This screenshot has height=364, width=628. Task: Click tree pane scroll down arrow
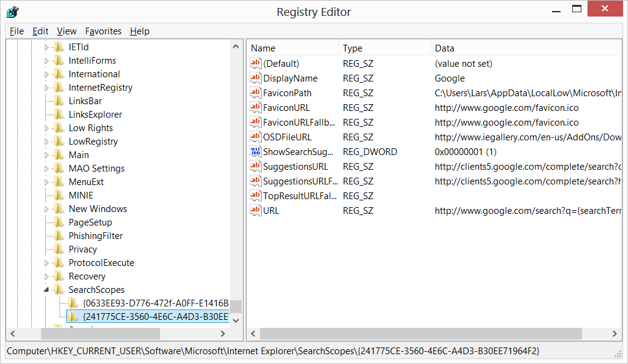(236, 320)
